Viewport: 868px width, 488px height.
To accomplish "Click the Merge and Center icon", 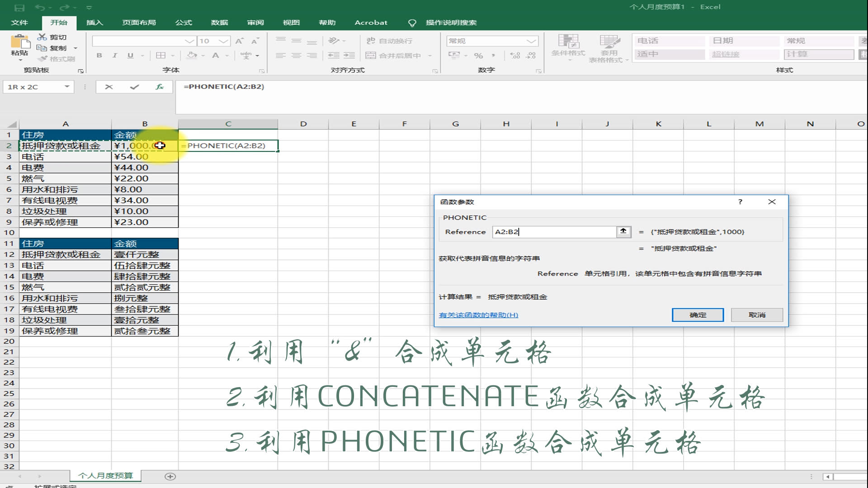I will coord(371,56).
